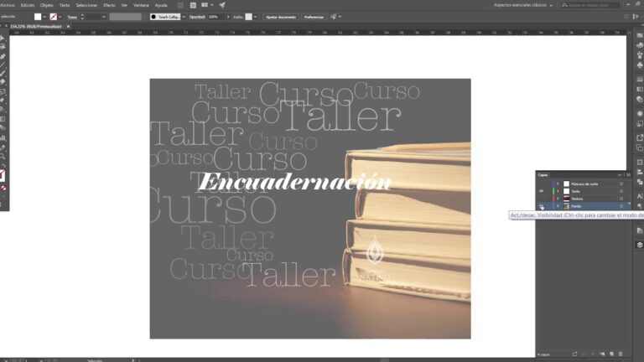The image size is (644, 362).
Task: Open the Capas panel options menu icon
Action: pyautogui.click(x=628, y=175)
